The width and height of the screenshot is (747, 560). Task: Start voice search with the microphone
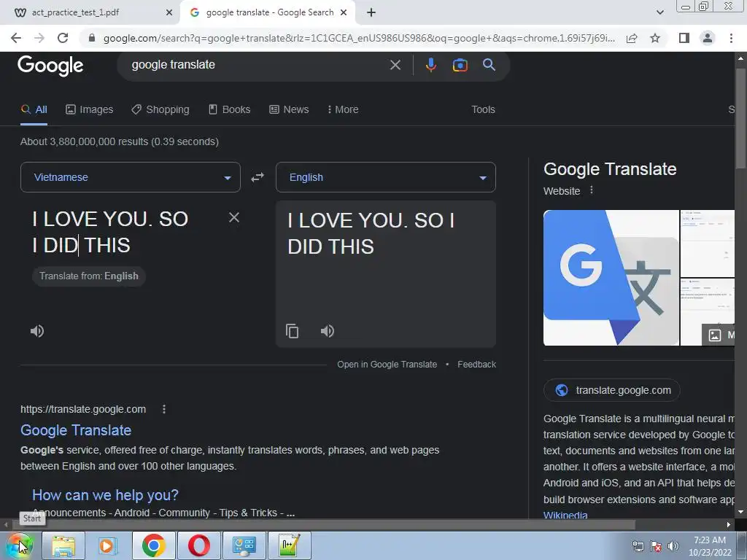pyautogui.click(x=430, y=65)
